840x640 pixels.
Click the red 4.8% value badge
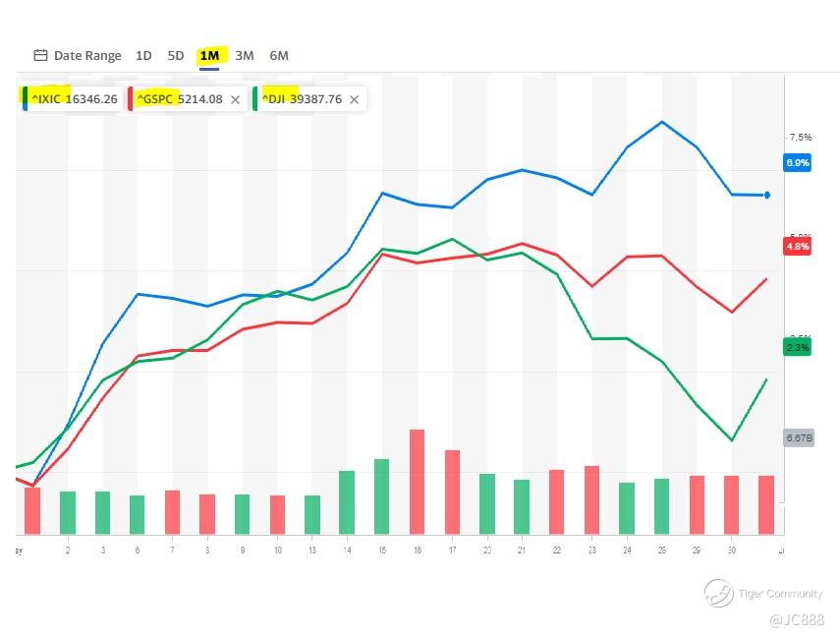point(797,247)
